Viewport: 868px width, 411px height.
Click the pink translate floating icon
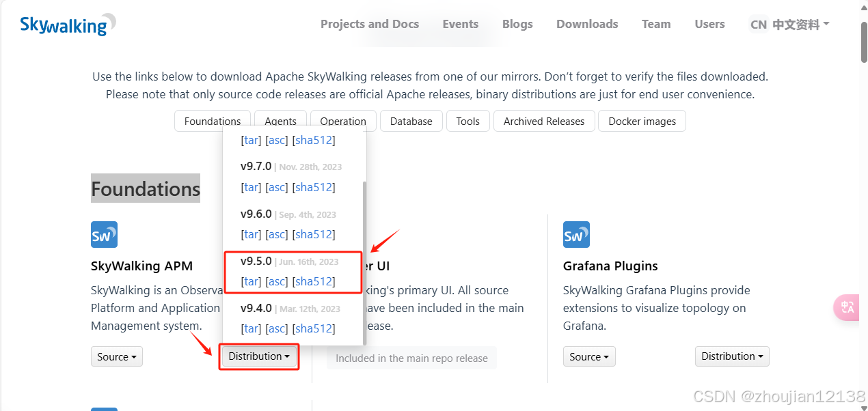pos(848,307)
